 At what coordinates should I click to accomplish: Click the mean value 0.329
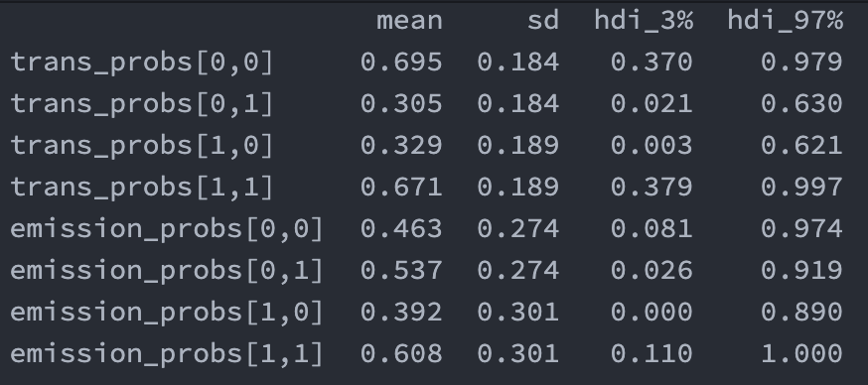click(x=401, y=145)
